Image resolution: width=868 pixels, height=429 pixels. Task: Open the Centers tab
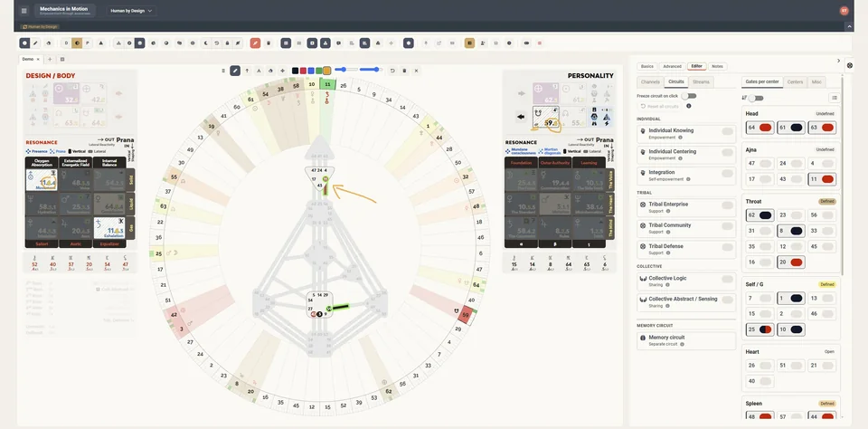pyautogui.click(x=795, y=82)
